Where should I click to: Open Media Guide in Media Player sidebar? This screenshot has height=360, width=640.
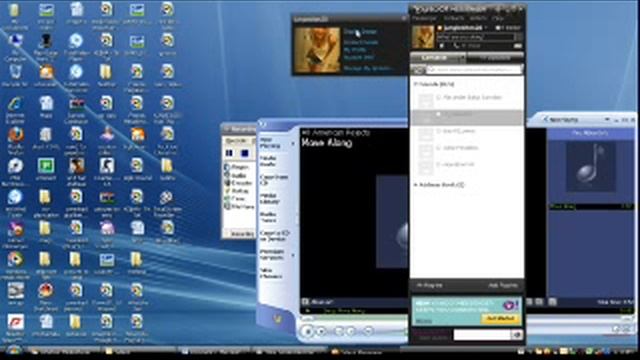[269, 161]
